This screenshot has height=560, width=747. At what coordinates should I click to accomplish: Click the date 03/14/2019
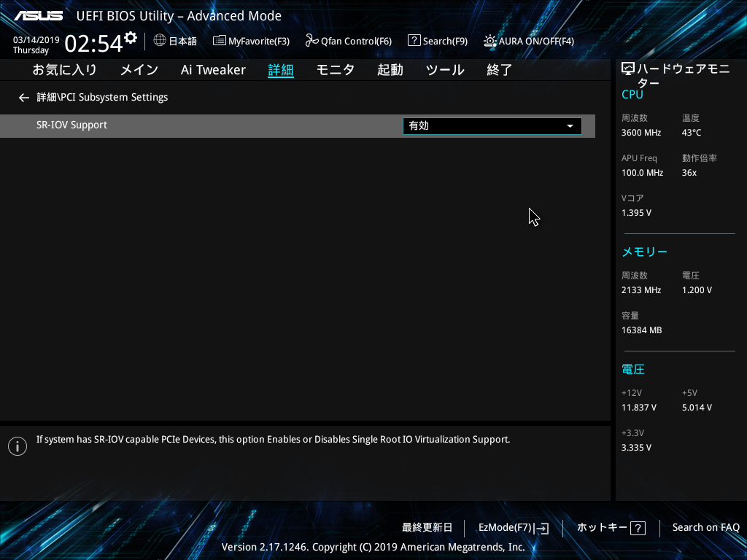[36, 40]
